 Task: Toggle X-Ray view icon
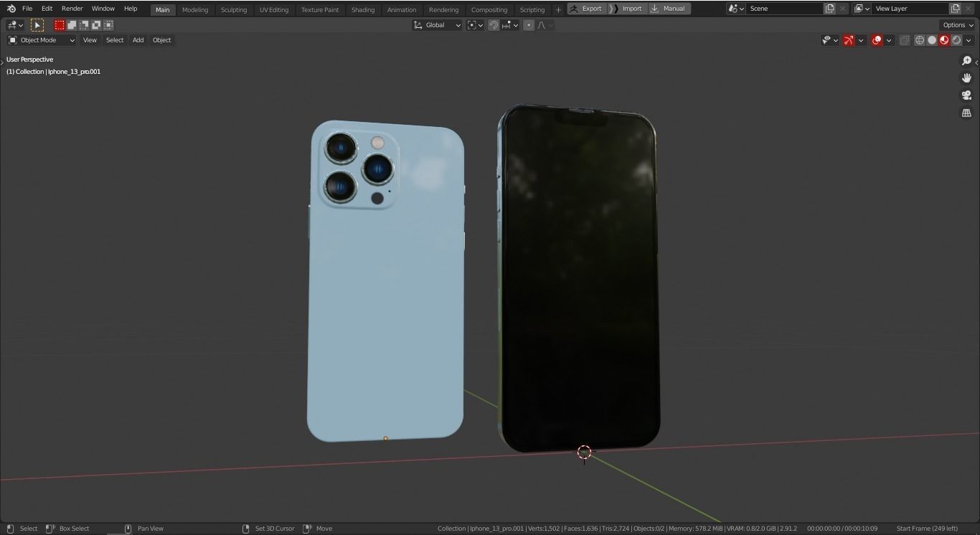(x=905, y=40)
